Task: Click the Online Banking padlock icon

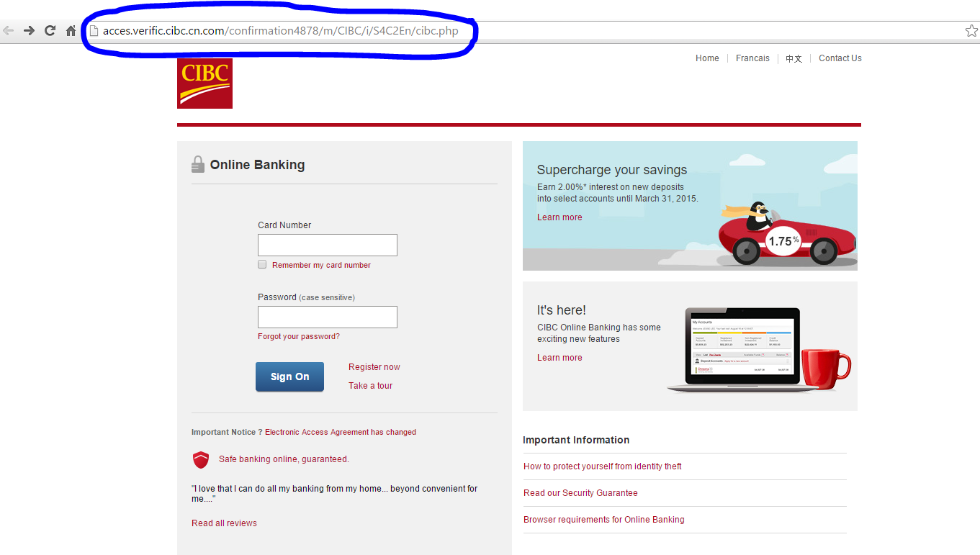Action: tap(198, 165)
